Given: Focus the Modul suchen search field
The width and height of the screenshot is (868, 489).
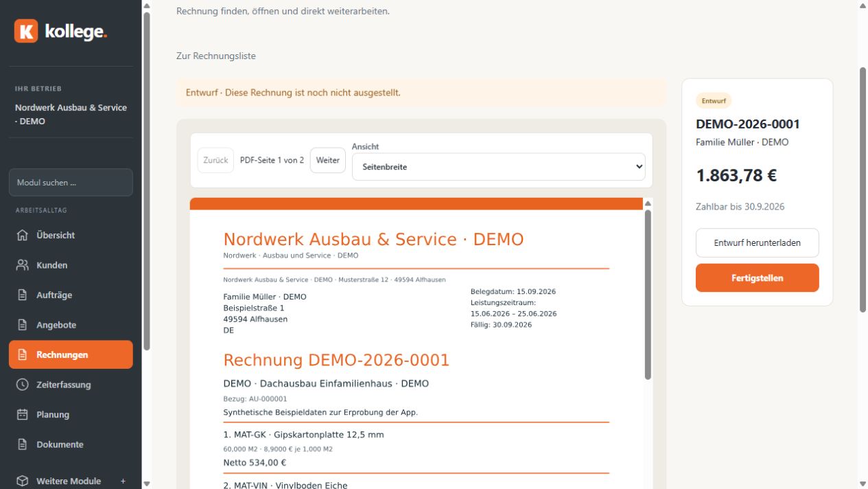Looking at the screenshot, I should (71, 183).
